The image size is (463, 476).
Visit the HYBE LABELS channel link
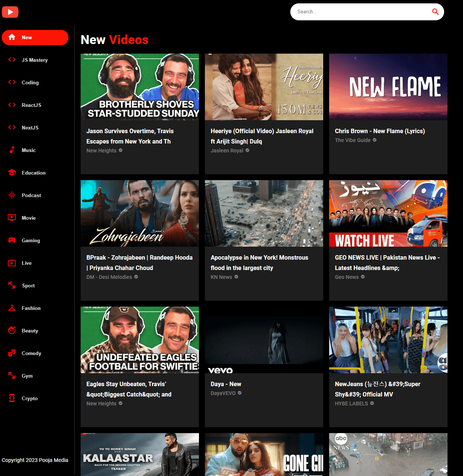(x=351, y=404)
